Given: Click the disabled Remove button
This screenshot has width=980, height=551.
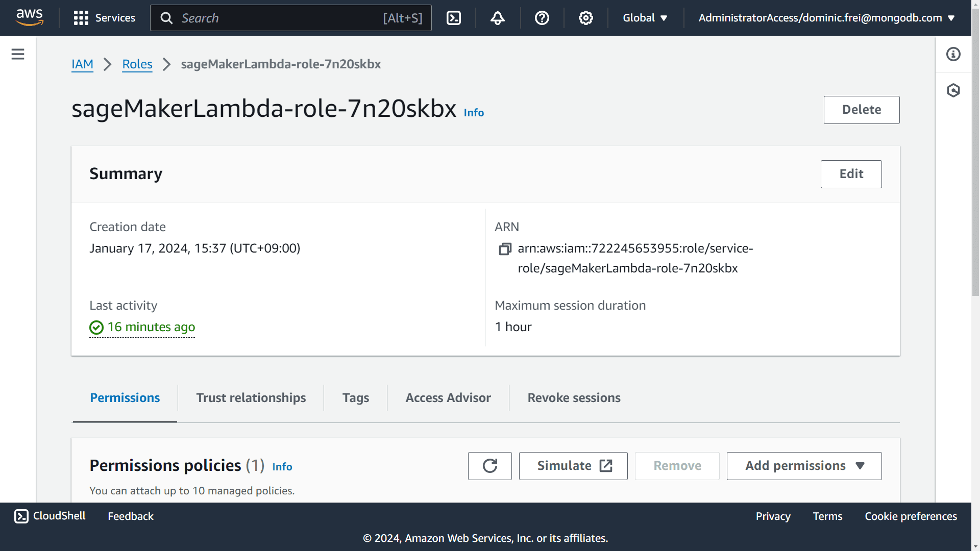Looking at the screenshot, I should pos(677,466).
